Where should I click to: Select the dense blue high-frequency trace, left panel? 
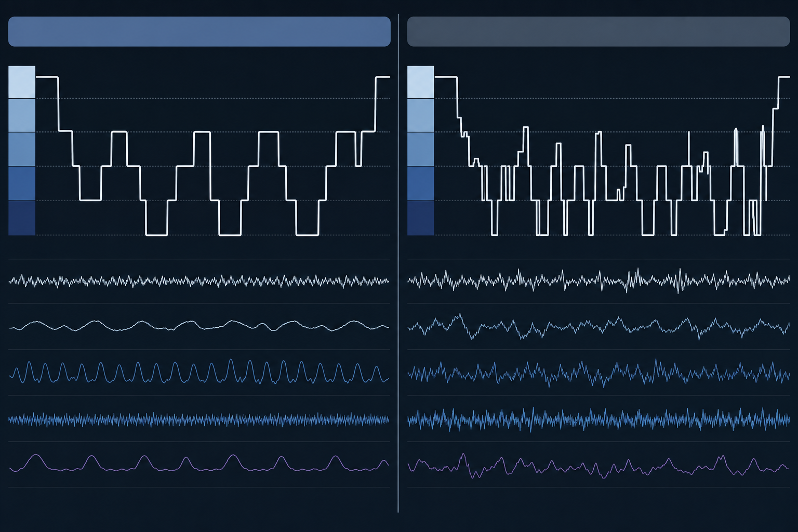199,420
